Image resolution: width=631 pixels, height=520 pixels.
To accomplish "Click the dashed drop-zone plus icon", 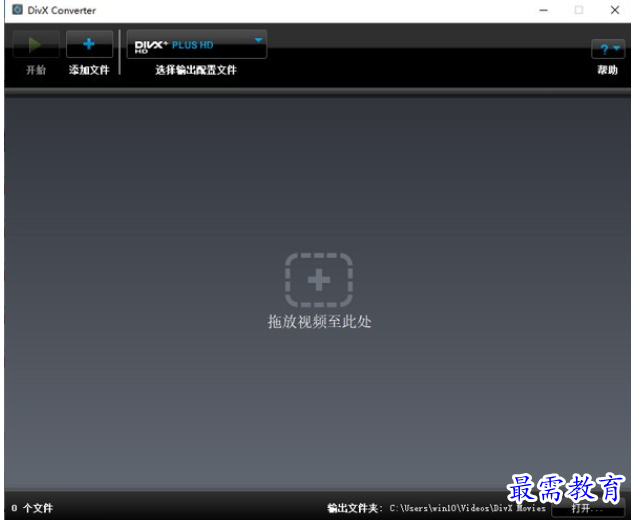I will click(319, 280).
